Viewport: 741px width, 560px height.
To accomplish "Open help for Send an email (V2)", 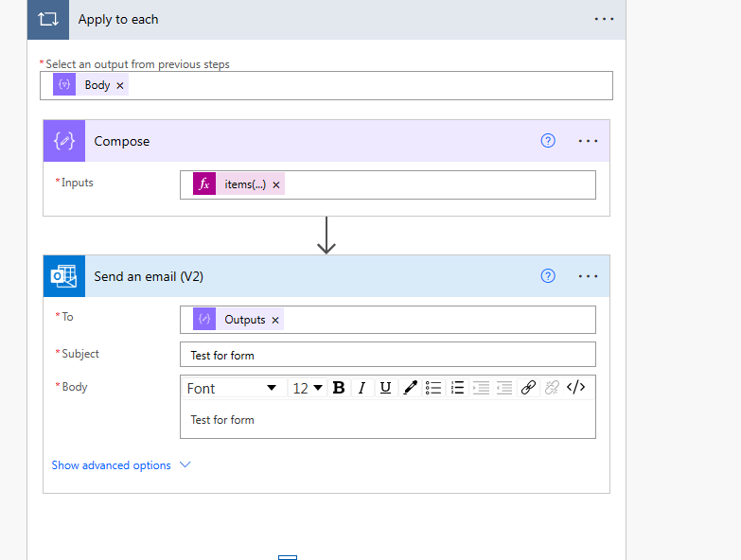I will coord(548,276).
